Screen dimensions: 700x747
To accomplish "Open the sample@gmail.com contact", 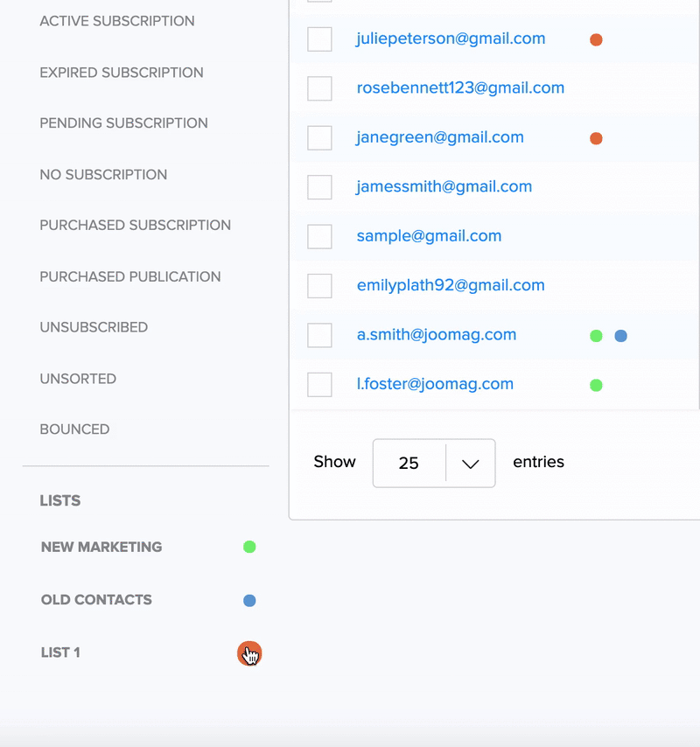I will (x=429, y=236).
